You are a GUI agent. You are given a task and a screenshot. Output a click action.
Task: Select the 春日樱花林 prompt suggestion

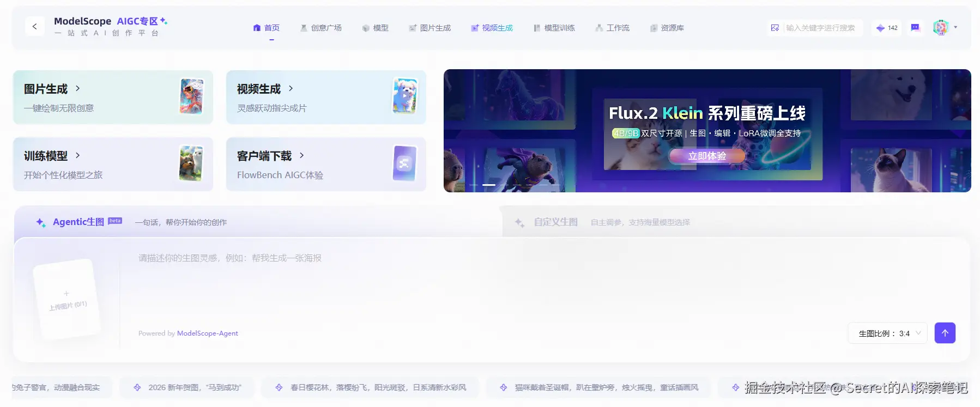click(x=370, y=387)
